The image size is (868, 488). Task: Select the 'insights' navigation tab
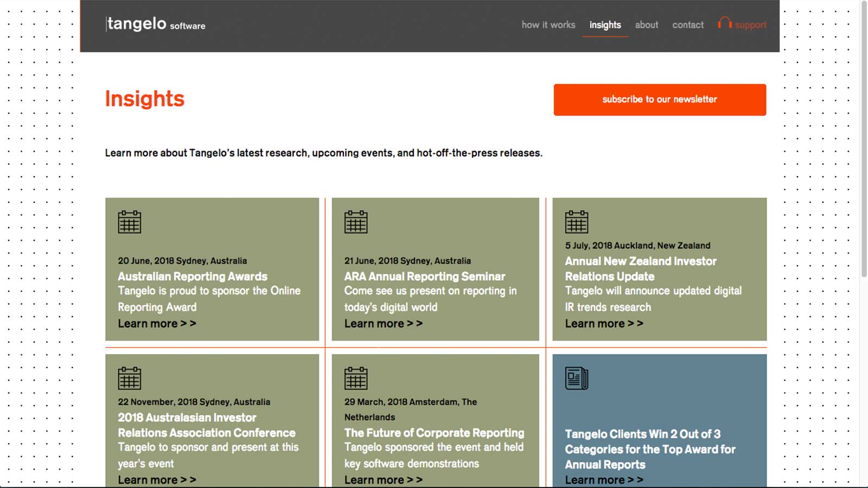[605, 25]
